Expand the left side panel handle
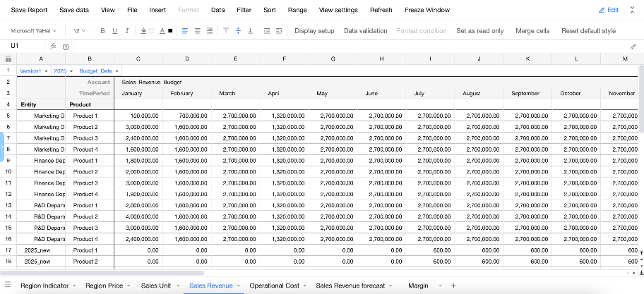644x294 pixels. point(2,147)
